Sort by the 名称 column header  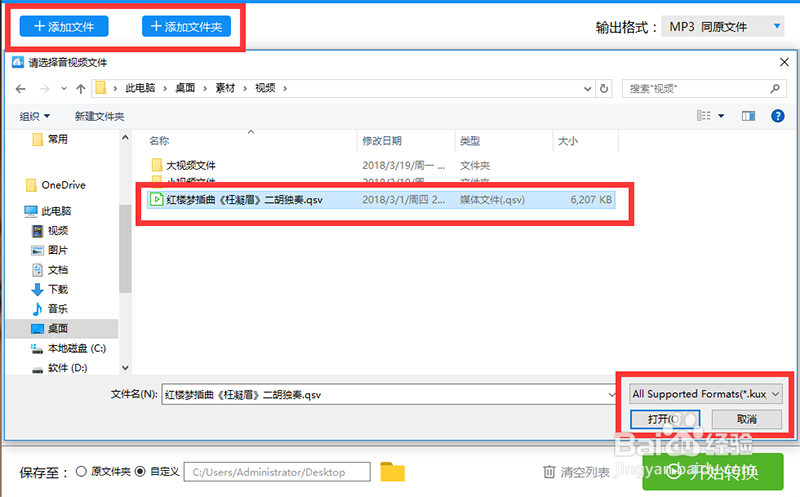coord(159,141)
